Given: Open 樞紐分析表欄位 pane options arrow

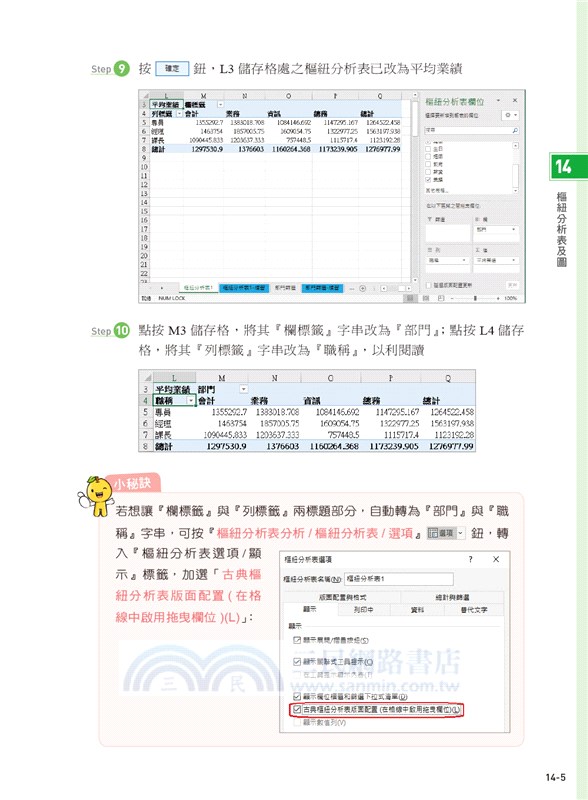Looking at the screenshot, I should (x=498, y=101).
